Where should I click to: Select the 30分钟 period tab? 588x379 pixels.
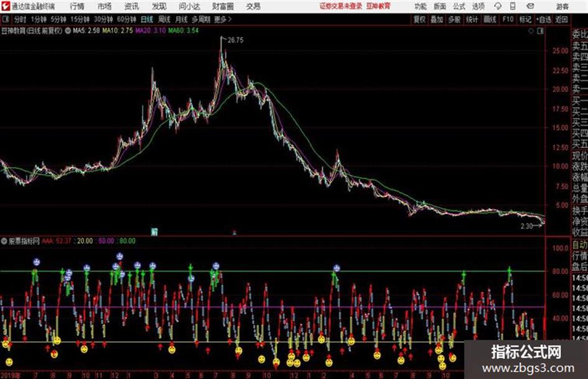coord(103,19)
